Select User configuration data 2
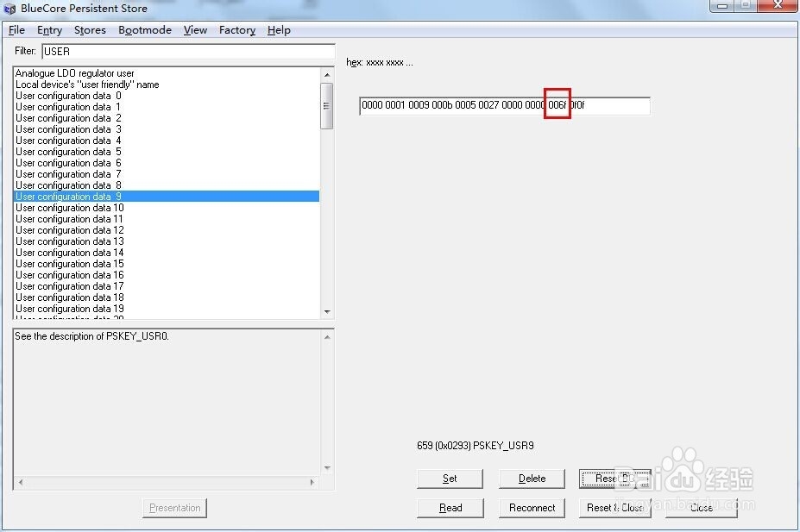The height and width of the screenshot is (532, 800). [167, 118]
